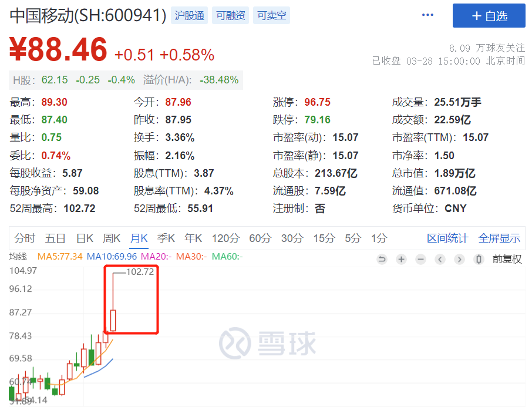
Task: Click the chart reset undo arrow icon
Action: pos(382,260)
